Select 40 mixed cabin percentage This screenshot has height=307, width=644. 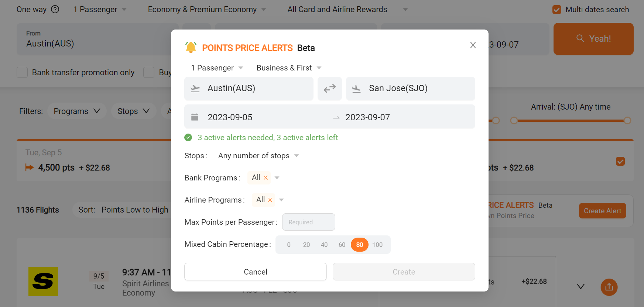(324, 245)
